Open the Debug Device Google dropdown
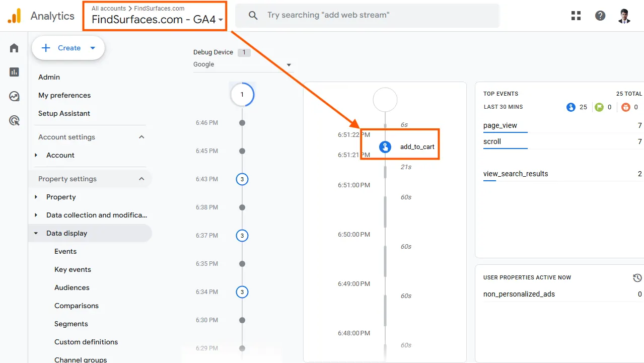This screenshot has width=644, height=363. [243, 64]
